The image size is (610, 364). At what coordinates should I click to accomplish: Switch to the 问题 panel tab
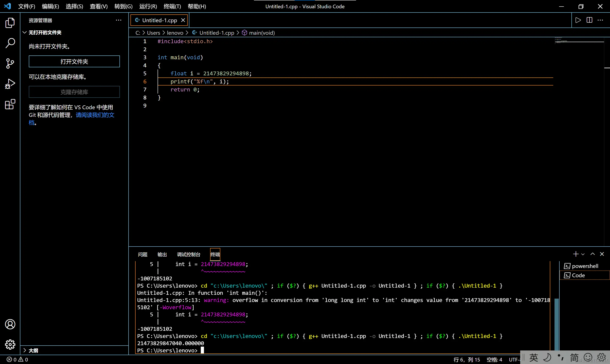click(142, 254)
